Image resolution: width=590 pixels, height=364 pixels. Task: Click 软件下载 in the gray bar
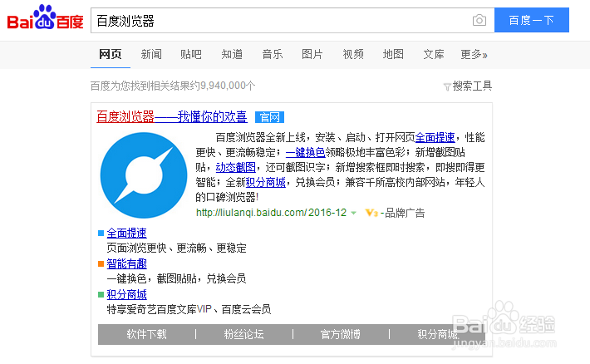146,334
